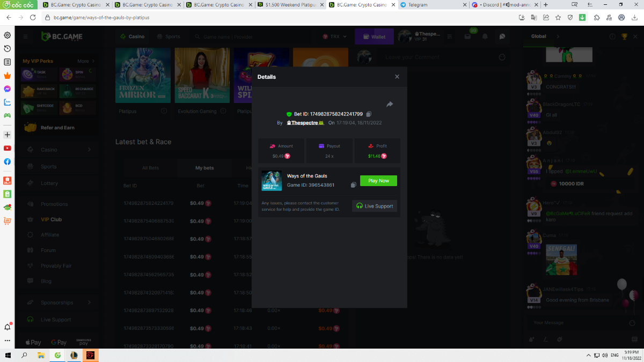Switch to the My bets tab
The image size is (644, 362).
204,168
